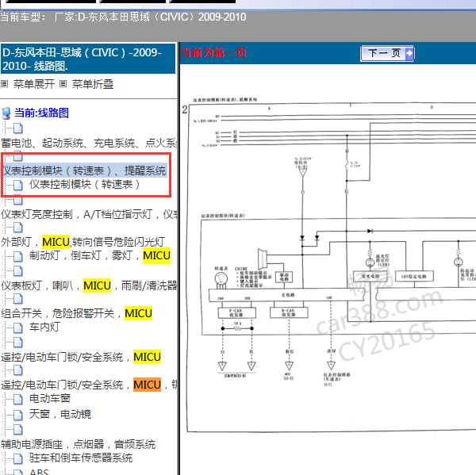Click page icon for 外部灯，MICU entry

18,227
